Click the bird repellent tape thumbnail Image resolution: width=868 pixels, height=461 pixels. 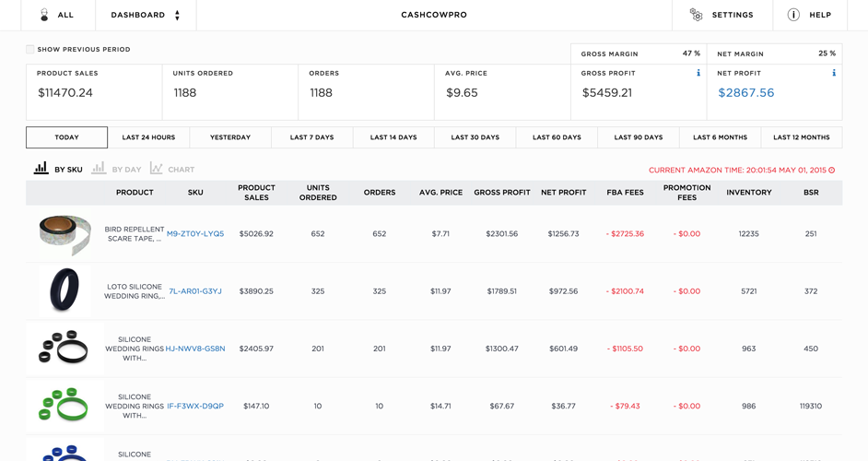(x=65, y=234)
